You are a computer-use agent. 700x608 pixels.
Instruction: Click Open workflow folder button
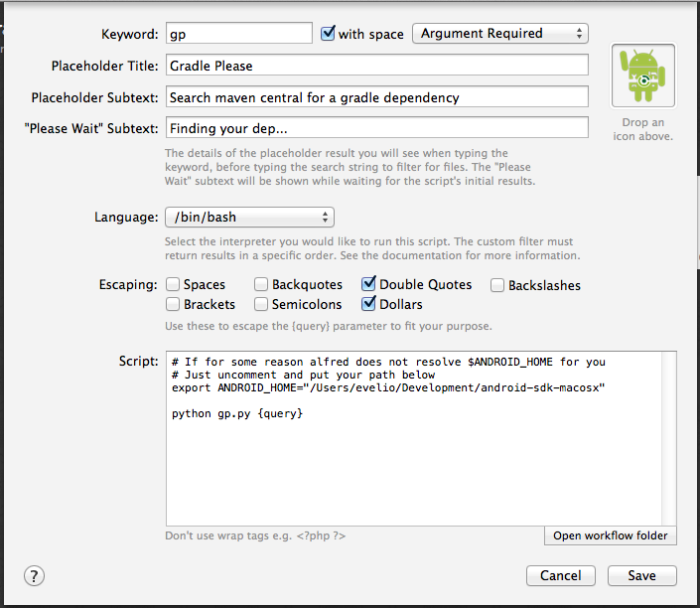coord(611,535)
